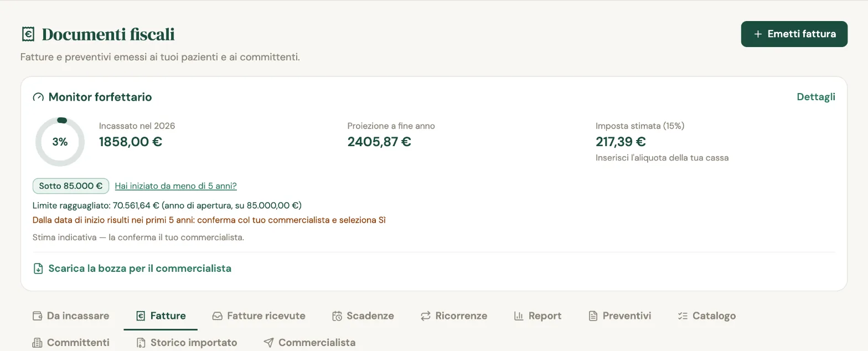
Task: Click 'Inserisci l'aliquota della tua cassa' text
Action: point(662,158)
